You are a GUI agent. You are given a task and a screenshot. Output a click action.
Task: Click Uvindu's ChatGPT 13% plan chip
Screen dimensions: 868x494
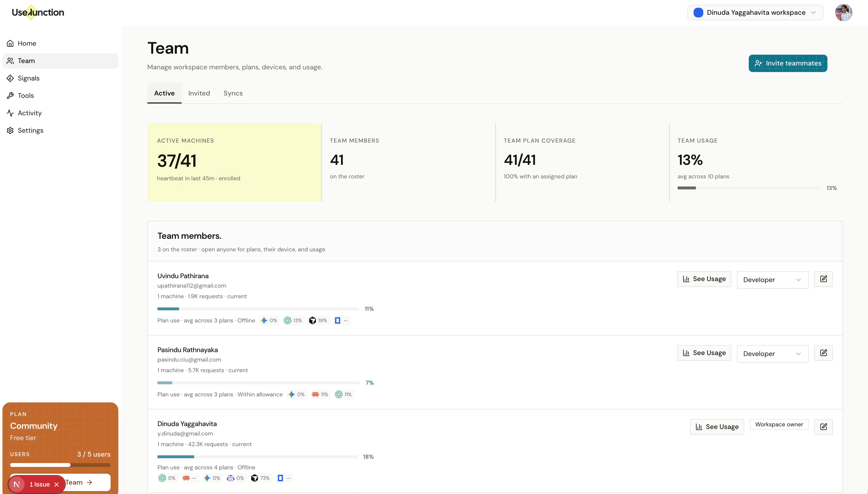tap(293, 320)
